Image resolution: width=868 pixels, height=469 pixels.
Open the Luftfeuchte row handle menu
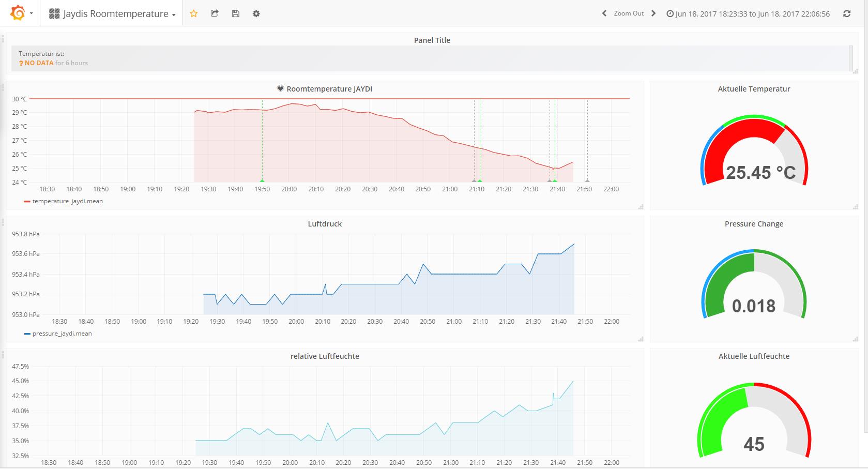(x=3, y=355)
